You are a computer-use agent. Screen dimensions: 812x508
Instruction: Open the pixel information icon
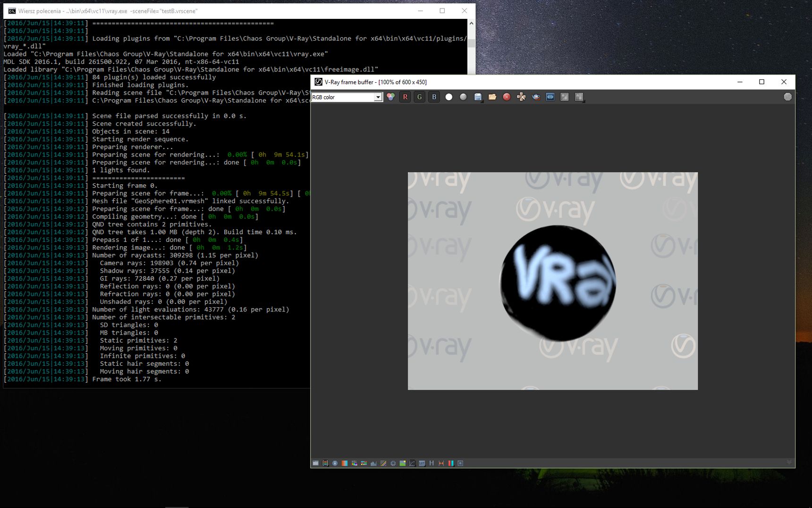[335, 463]
